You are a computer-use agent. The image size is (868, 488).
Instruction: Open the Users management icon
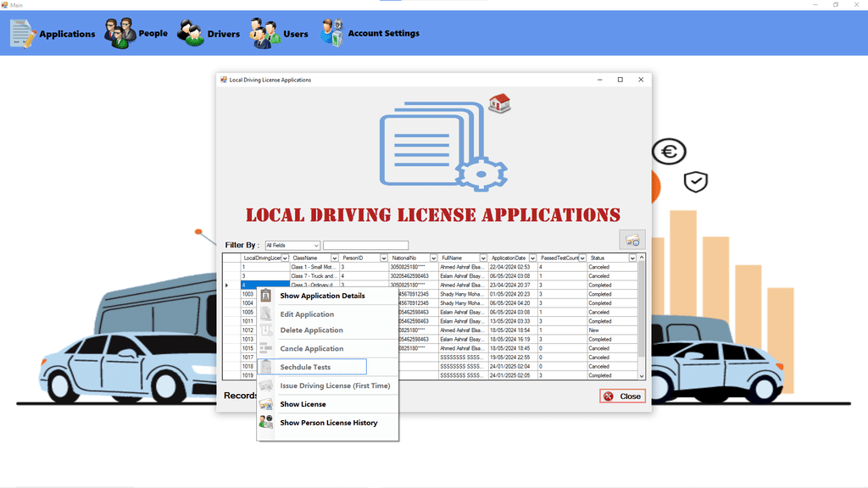coord(264,34)
